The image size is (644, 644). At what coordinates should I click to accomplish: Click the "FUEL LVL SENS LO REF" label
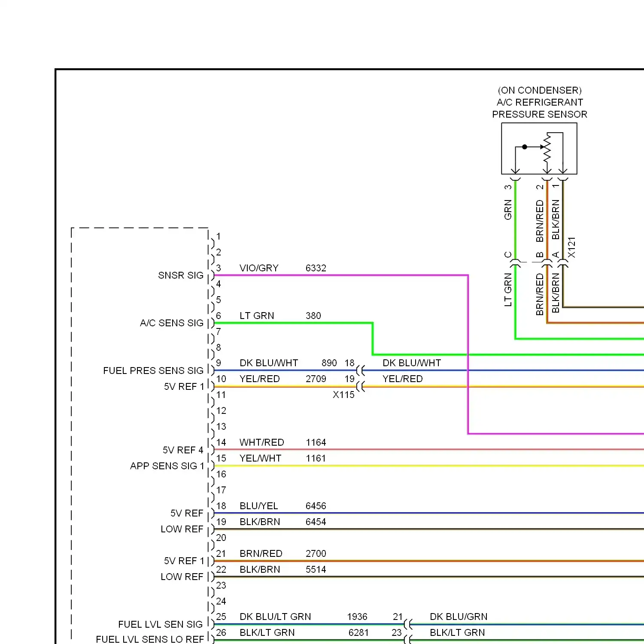click(150, 639)
